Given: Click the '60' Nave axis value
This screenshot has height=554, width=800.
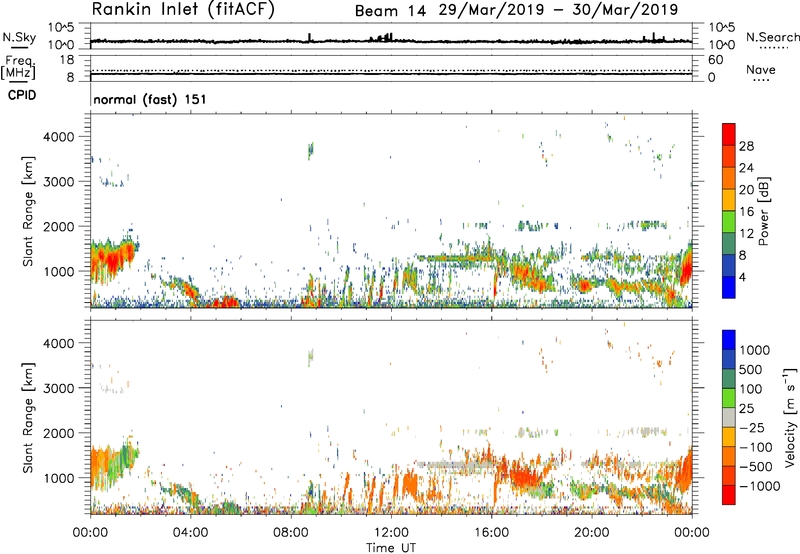Looking at the screenshot, I should tap(715, 59).
